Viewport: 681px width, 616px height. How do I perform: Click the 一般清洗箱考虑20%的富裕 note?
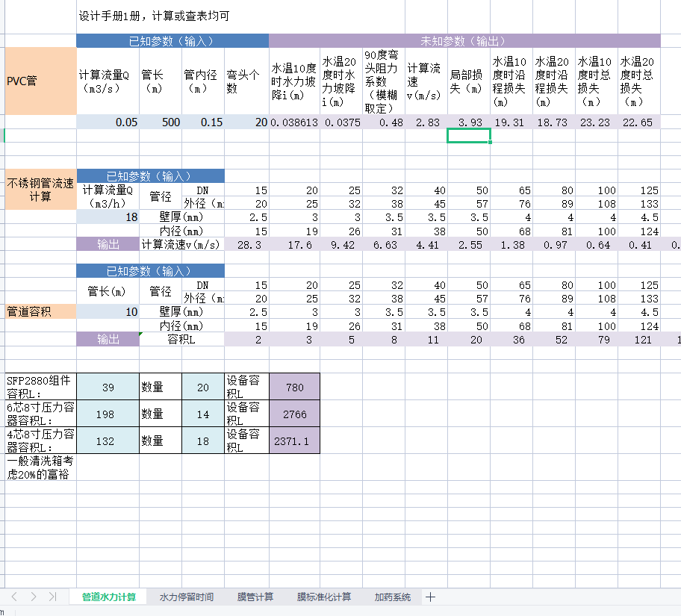point(41,467)
